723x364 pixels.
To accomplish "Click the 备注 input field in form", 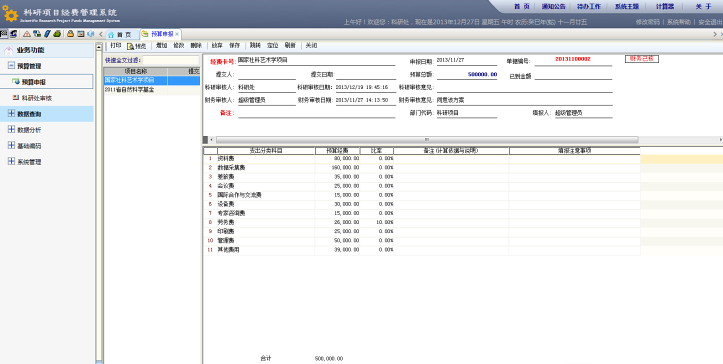I will (316, 113).
